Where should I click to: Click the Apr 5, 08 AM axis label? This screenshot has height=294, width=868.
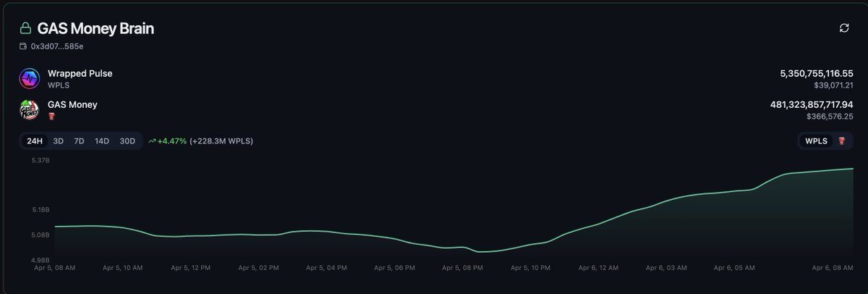point(54,268)
